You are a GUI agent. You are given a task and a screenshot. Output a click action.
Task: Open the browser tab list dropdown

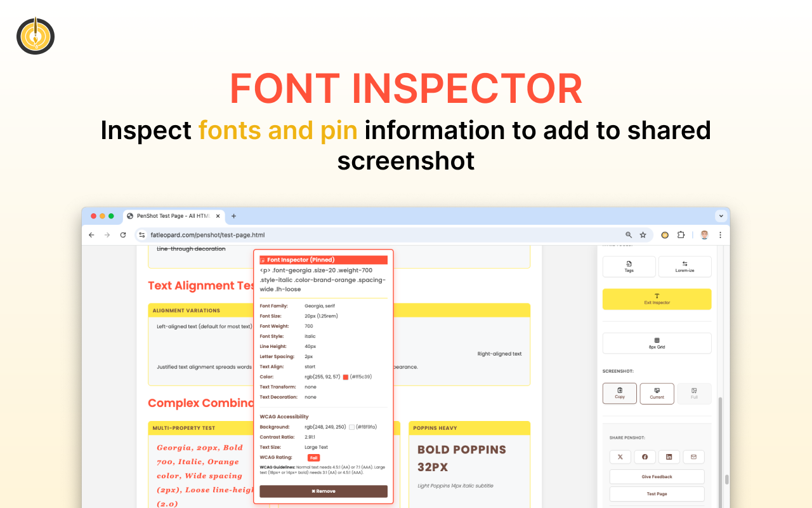[x=721, y=216]
